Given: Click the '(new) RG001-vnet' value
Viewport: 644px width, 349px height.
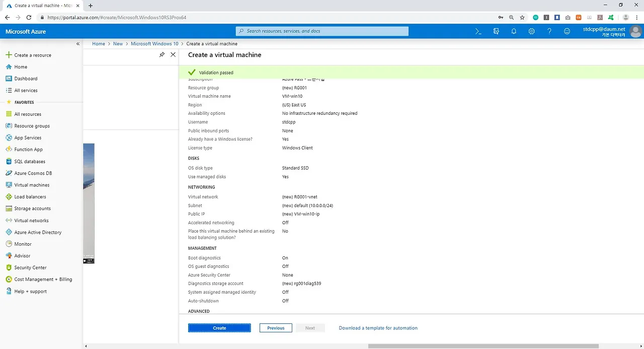Looking at the screenshot, I should coord(300,197).
